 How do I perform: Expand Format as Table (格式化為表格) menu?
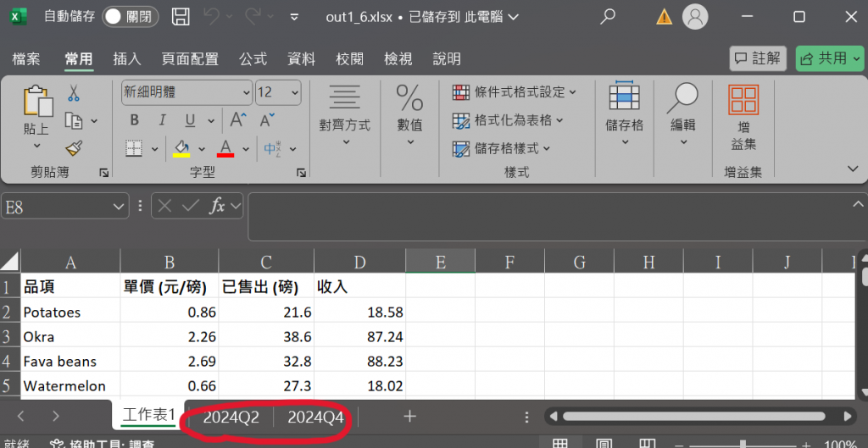(x=508, y=120)
